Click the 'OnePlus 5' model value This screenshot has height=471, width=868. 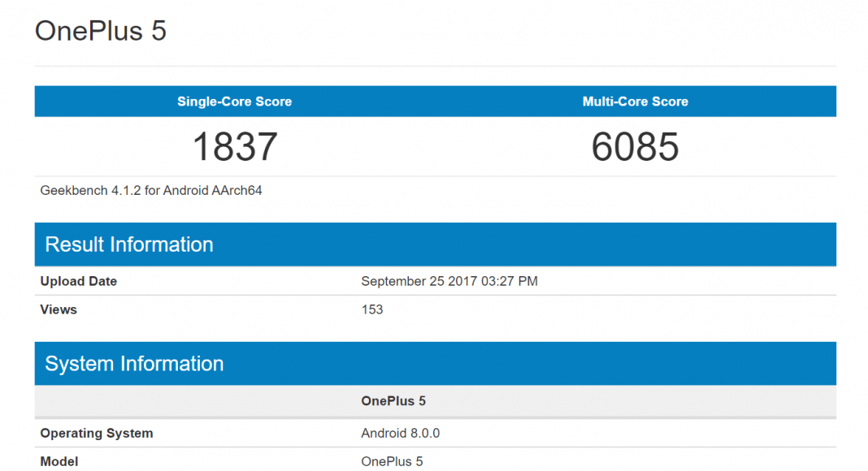pos(392,461)
